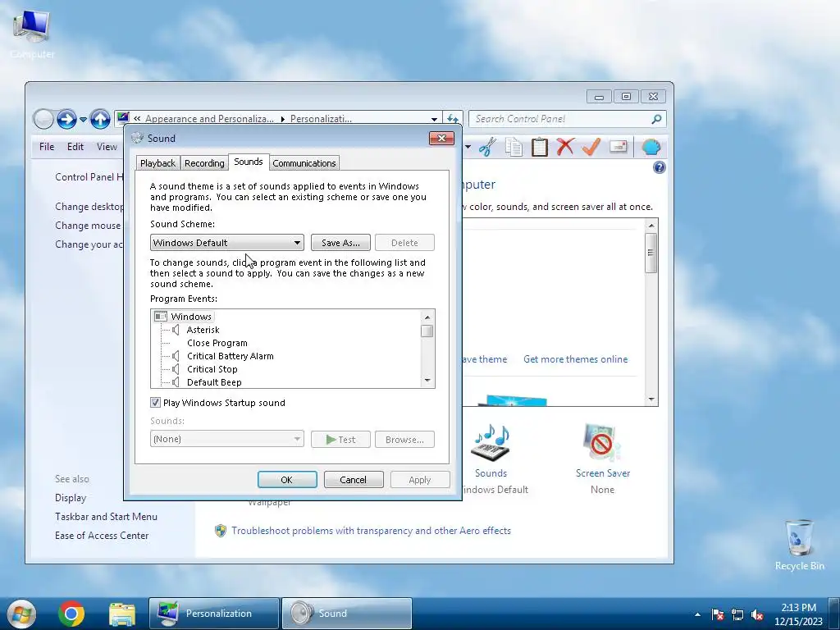Click the magnifier in Search Control Panel
This screenshot has width=840, height=630.
[x=656, y=119]
